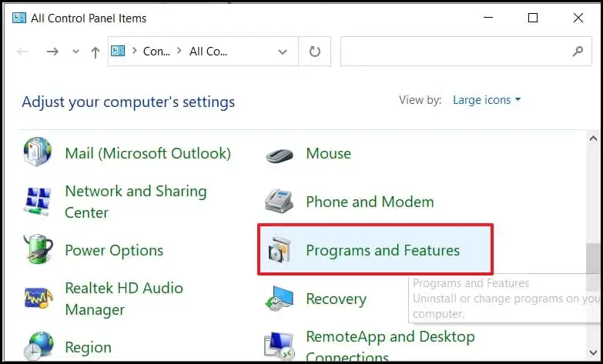Open the Programs and Features link
The height and width of the screenshot is (364, 603).
(x=383, y=250)
